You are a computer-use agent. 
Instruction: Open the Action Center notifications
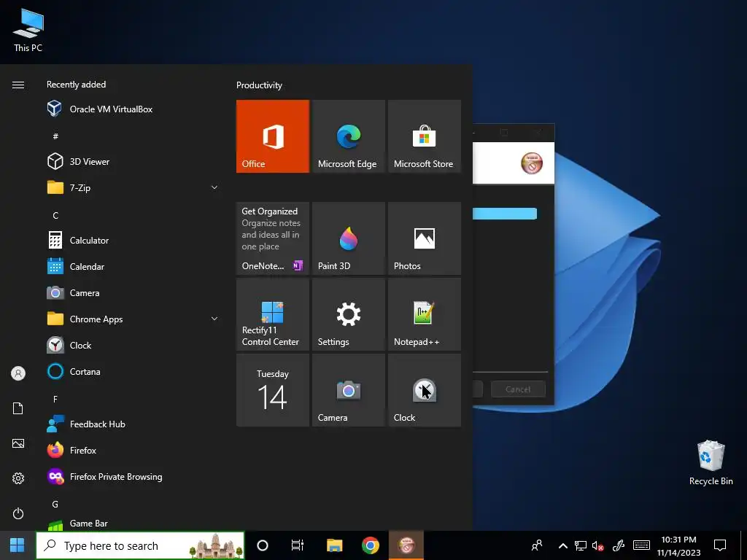pos(720,545)
